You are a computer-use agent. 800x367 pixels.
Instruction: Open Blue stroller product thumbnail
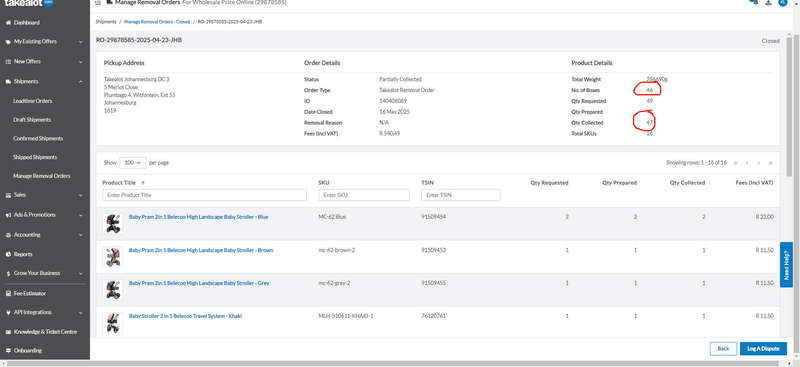pos(113,224)
